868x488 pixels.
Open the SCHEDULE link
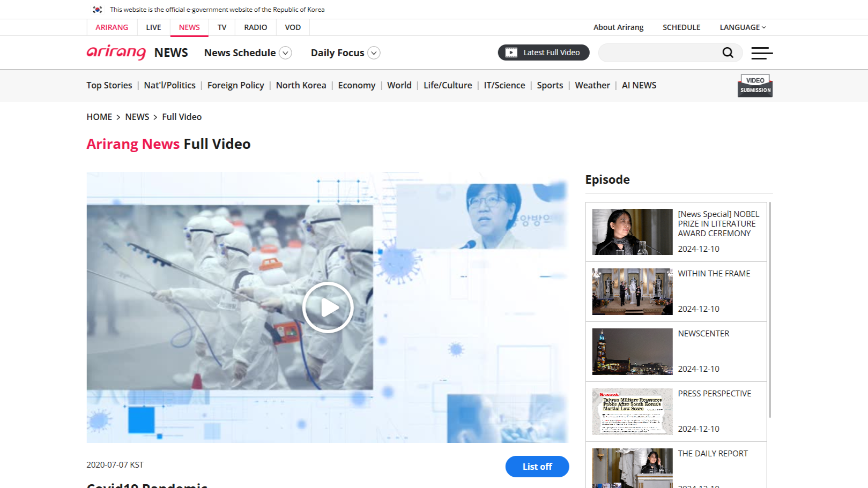[x=681, y=27]
